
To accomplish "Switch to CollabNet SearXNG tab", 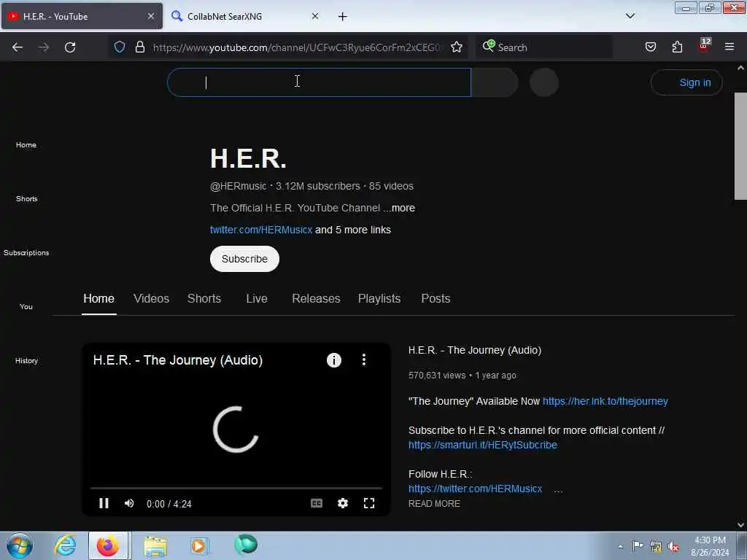I will pos(243,17).
